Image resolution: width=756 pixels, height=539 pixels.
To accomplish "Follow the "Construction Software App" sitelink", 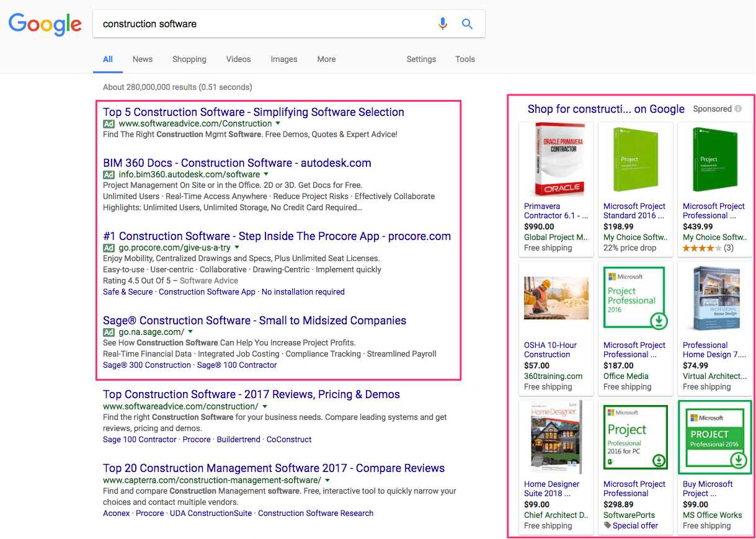I will pyautogui.click(x=207, y=292).
